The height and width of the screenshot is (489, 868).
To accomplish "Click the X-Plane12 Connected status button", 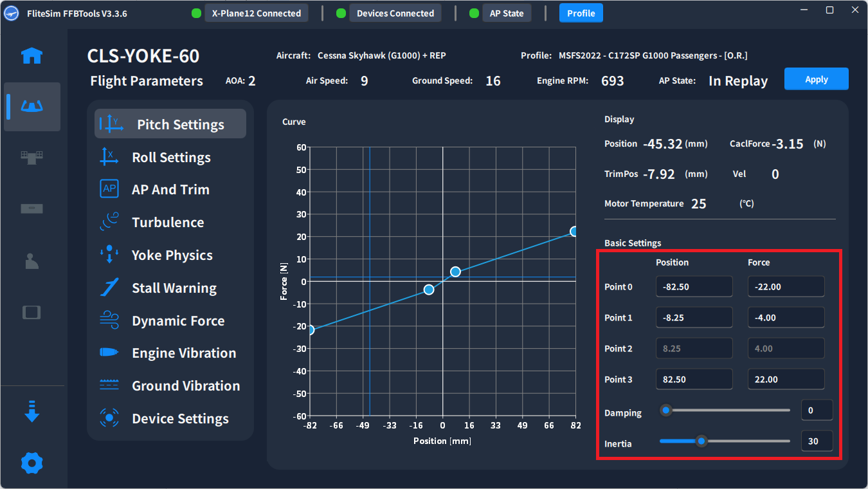I will 257,13.
